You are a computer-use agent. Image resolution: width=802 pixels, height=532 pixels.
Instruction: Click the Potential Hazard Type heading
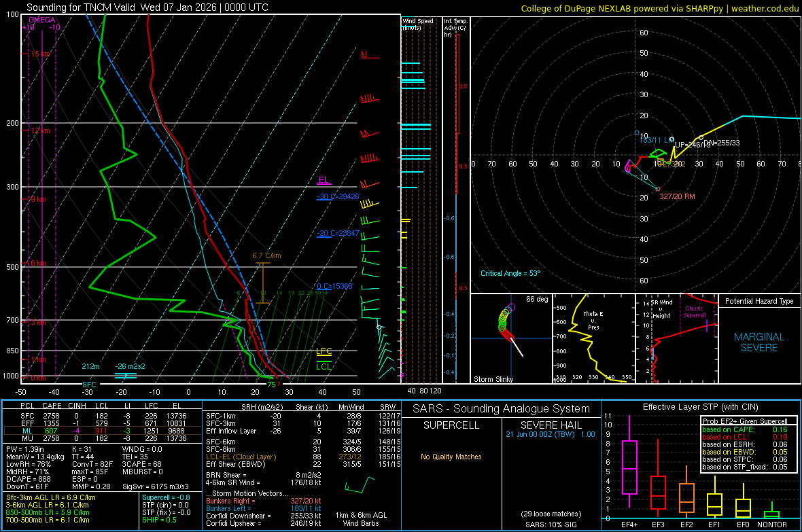click(759, 301)
